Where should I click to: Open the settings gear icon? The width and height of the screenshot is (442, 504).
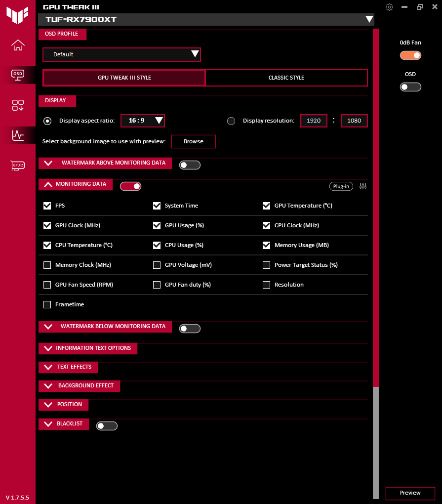[x=389, y=7]
